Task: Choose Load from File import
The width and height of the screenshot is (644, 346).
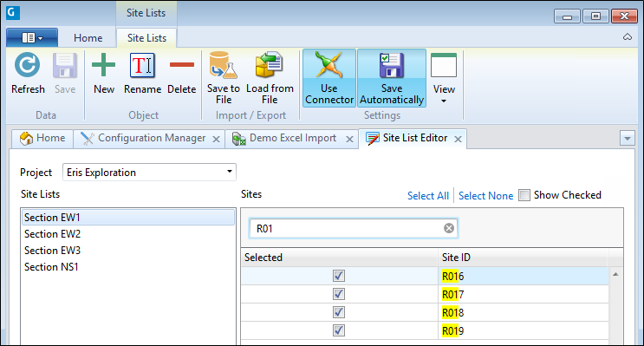Action: point(270,78)
